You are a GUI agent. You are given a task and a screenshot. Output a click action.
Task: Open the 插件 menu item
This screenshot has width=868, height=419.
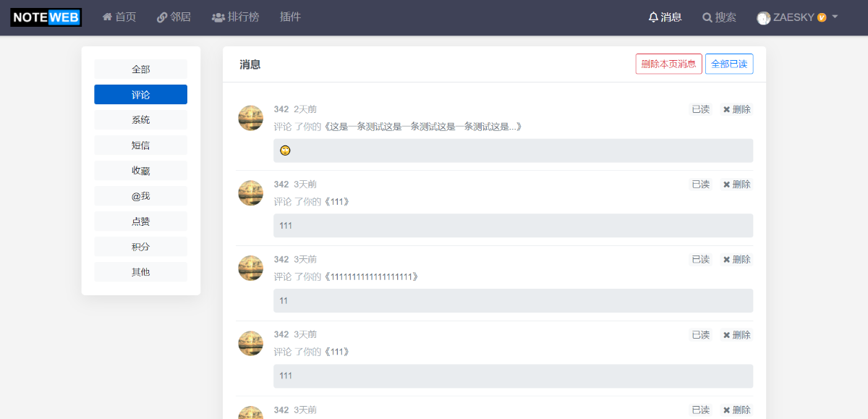coord(290,17)
